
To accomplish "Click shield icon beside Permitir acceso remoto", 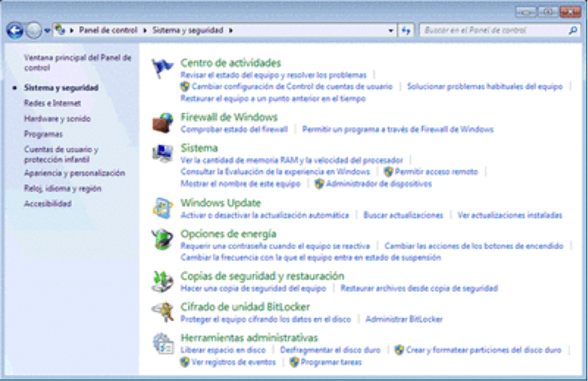I will point(388,172).
